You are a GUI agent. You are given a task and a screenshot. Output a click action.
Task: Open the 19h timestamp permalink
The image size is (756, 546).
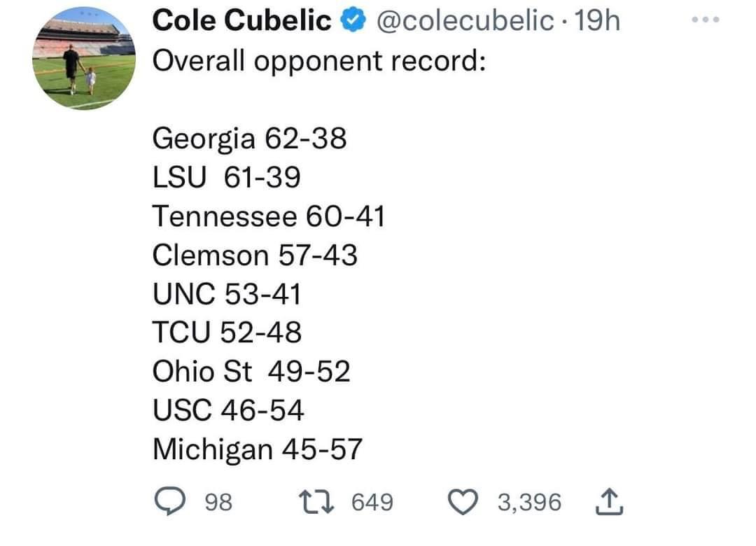point(597,21)
